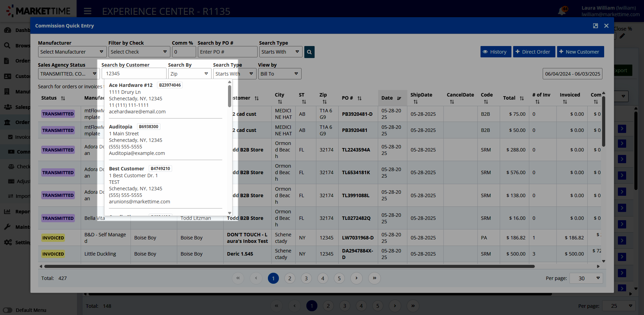Open the Sales Agency Status dropdown
The width and height of the screenshot is (644, 315).
tap(69, 74)
